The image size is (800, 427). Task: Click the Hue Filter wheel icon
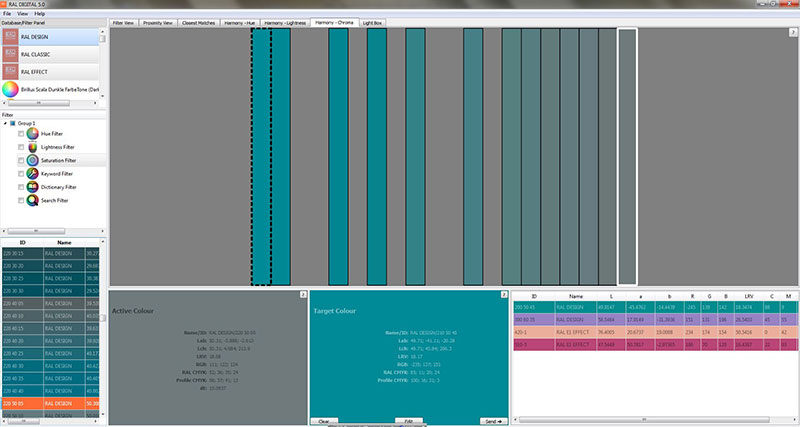pyautogui.click(x=33, y=134)
